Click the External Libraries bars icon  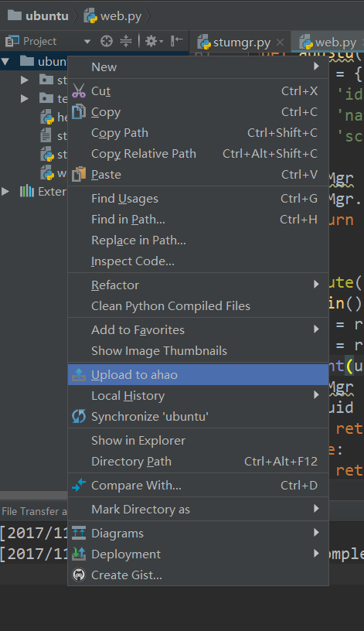pos(27,191)
